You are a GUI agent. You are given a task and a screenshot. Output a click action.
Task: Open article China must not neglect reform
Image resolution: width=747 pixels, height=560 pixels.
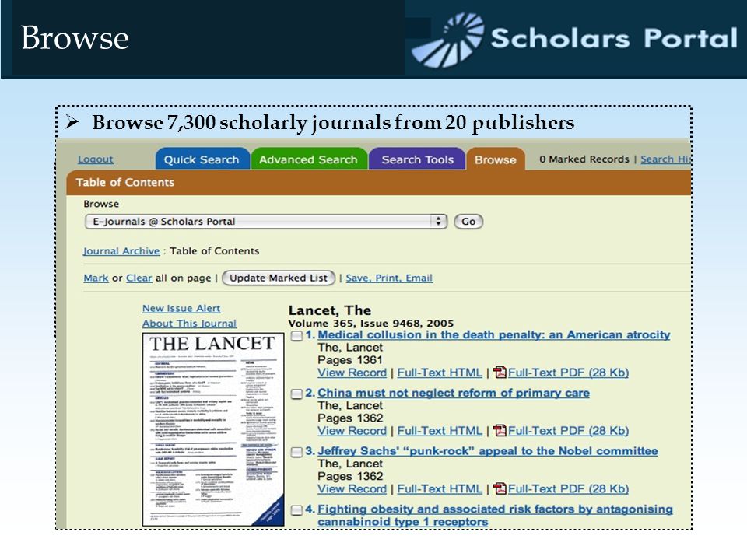[454, 393]
